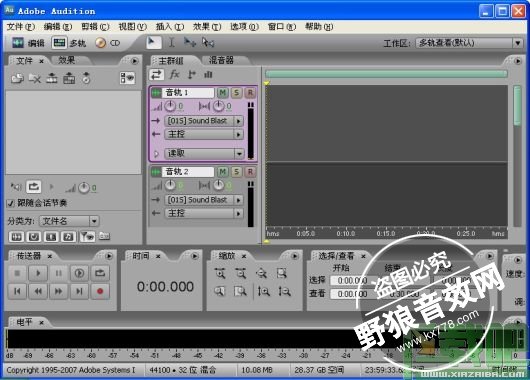
Task: Select the Time Selection cursor tool
Action: click(172, 43)
